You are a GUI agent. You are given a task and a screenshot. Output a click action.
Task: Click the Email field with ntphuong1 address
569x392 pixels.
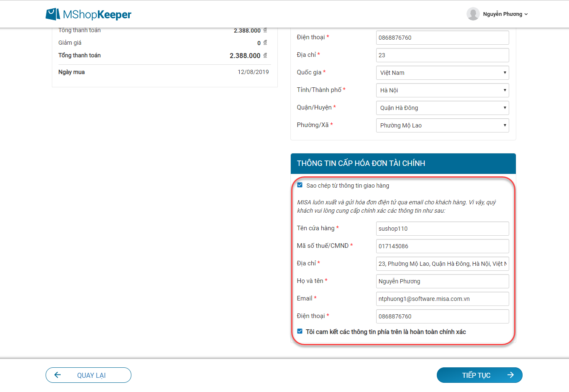[x=442, y=299]
